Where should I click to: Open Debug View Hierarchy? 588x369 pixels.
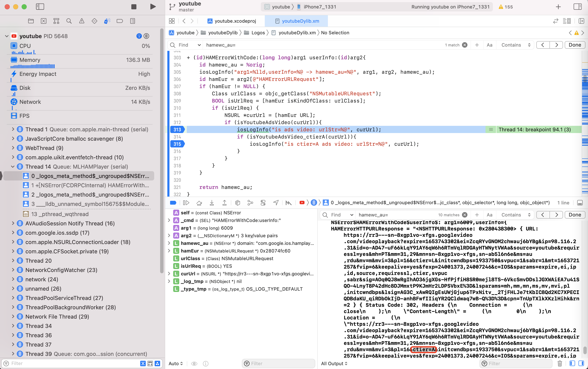click(x=238, y=203)
